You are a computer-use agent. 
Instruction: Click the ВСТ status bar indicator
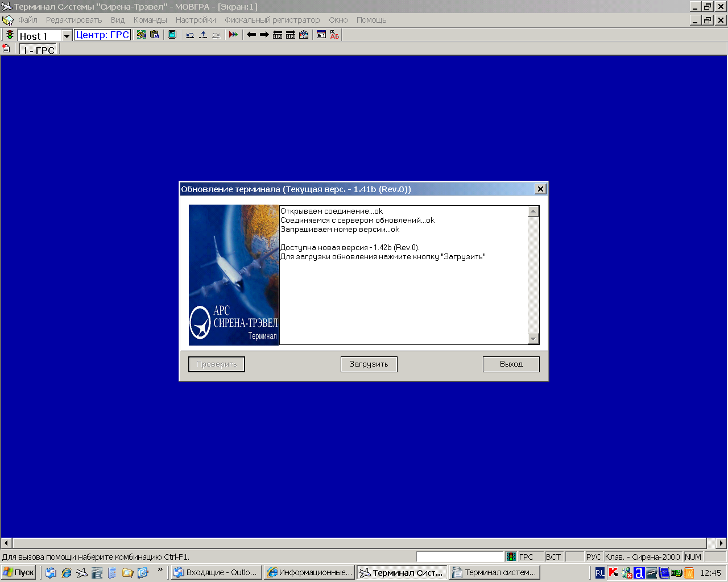(x=553, y=557)
